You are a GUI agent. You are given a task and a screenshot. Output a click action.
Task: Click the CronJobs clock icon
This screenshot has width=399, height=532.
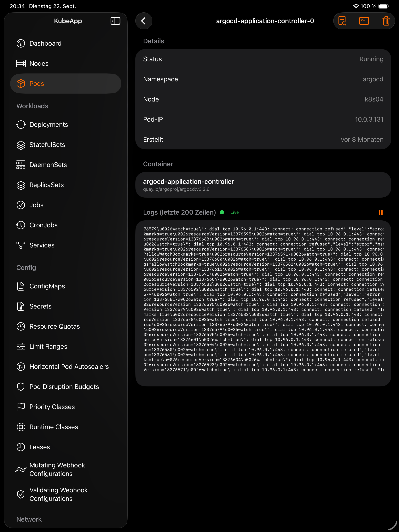tap(21, 225)
